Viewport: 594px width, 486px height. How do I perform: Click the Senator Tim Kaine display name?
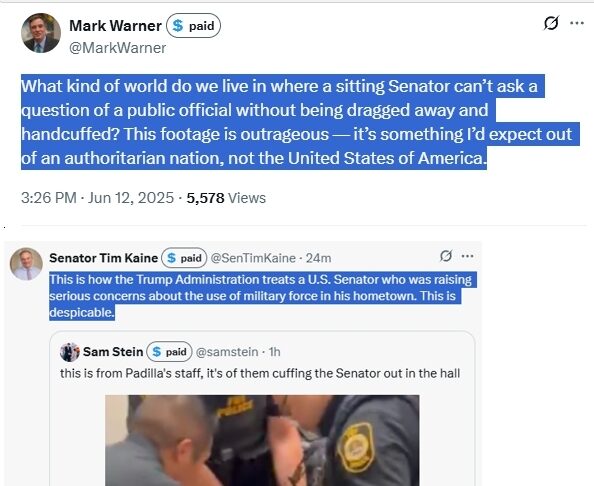click(103, 258)
